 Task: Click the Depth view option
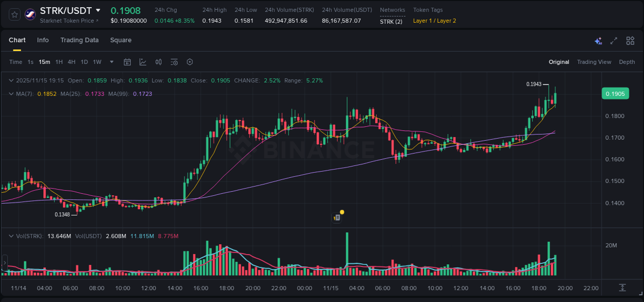click(x=627, y=62)
